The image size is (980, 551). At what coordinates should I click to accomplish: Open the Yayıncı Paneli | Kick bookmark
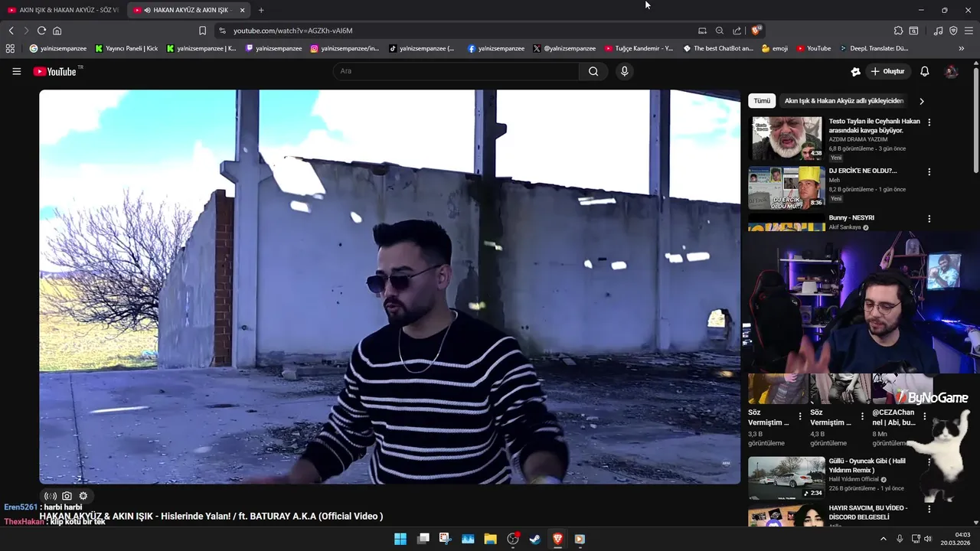coord(126,48)
